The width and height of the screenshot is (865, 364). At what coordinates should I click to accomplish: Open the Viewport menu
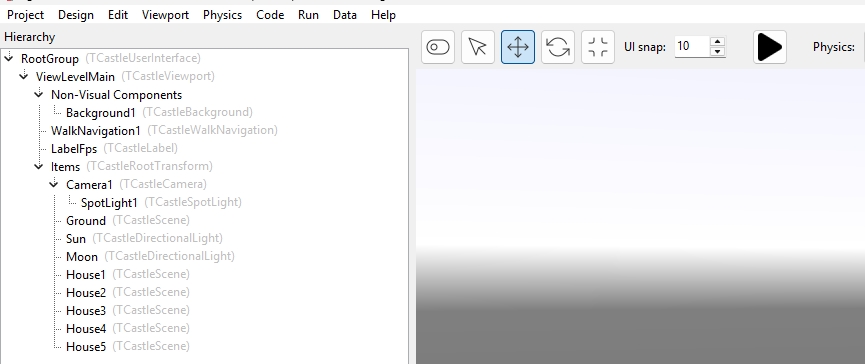165,15
